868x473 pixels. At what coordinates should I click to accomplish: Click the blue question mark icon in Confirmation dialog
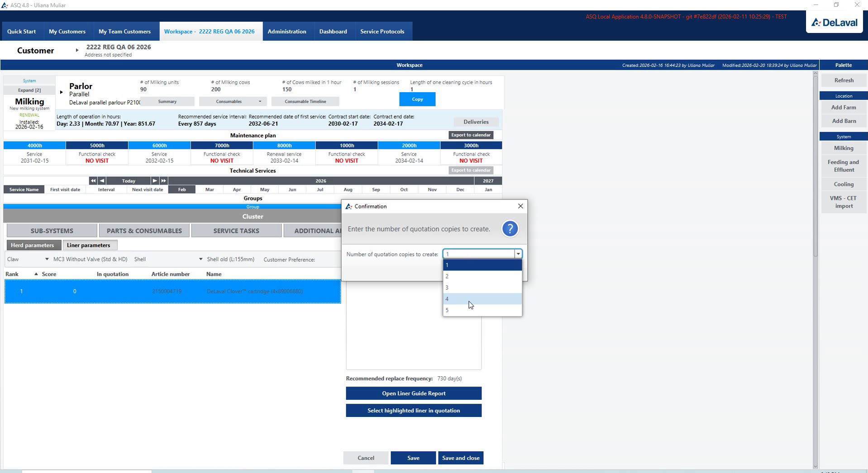point(510,229)
